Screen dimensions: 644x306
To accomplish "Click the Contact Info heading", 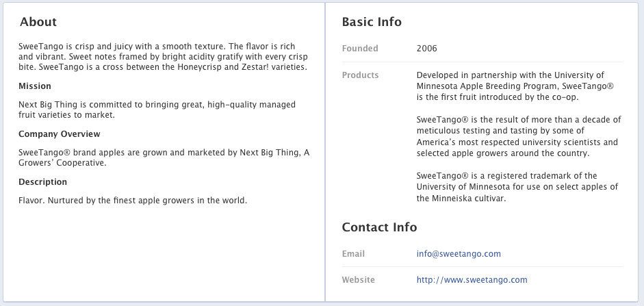I will pos(379,227).
